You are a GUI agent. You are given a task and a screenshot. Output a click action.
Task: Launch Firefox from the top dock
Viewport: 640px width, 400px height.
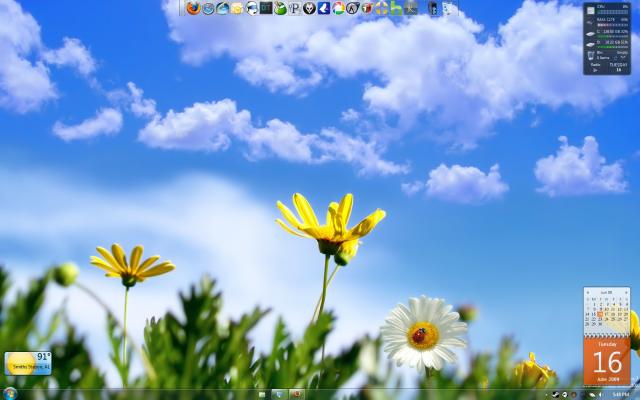[x=193, y=8]
